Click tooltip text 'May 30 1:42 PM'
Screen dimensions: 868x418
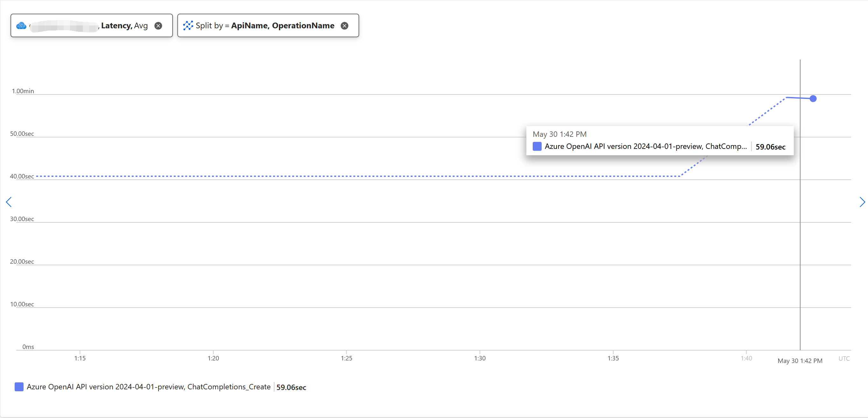559,134
